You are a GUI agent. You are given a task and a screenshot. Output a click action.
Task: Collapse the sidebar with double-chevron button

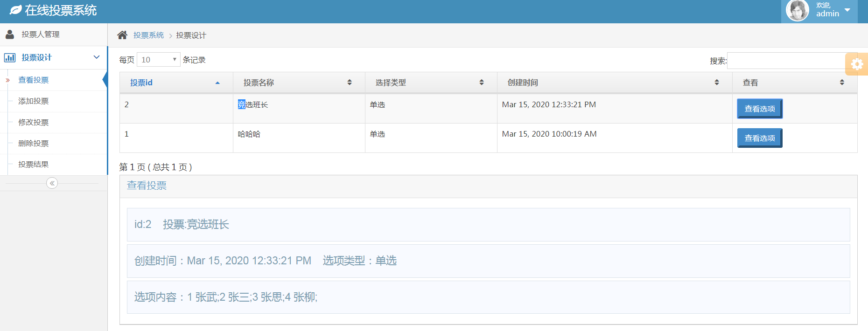pyautogui.click(x=52, y=183)
